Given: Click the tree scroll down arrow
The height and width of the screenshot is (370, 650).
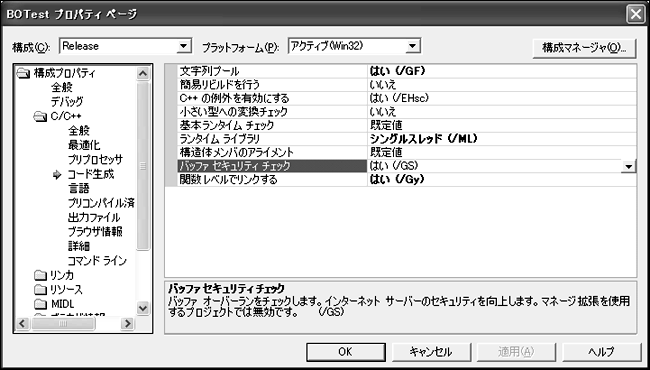Looking at the screenshot, I should pyautogui.click(x=143, y=307).
